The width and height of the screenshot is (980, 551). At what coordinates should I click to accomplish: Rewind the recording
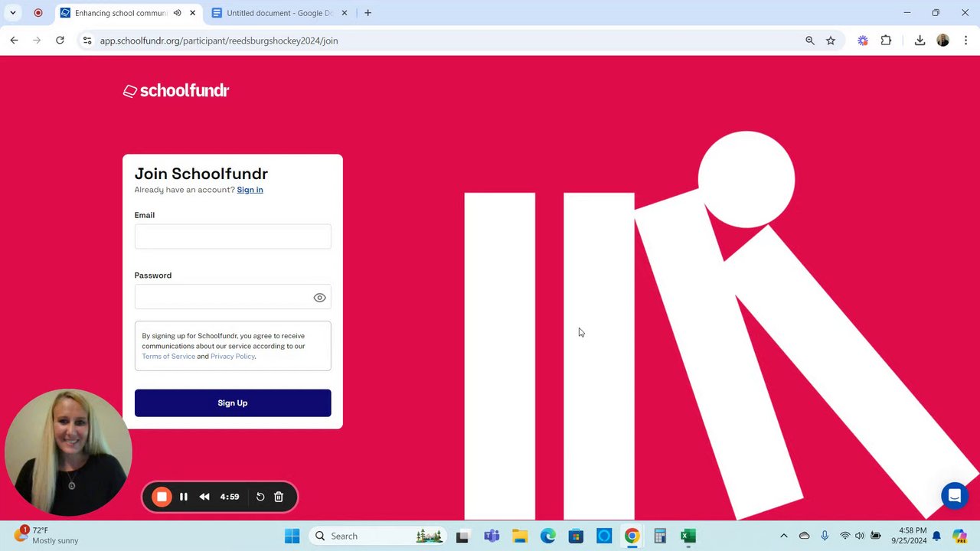(x=204, y=497)
